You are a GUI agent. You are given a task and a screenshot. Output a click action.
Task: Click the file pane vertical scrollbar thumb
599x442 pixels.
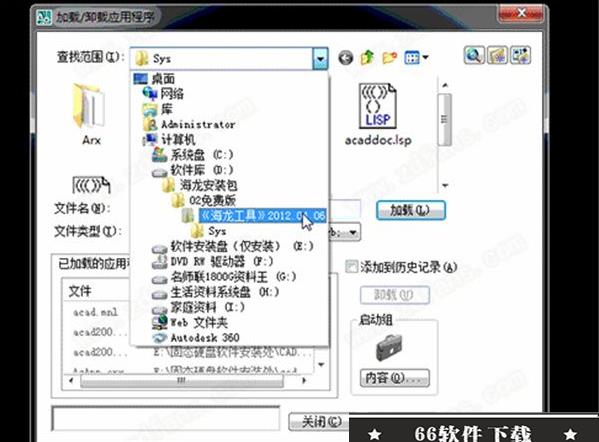coord(444,119)
